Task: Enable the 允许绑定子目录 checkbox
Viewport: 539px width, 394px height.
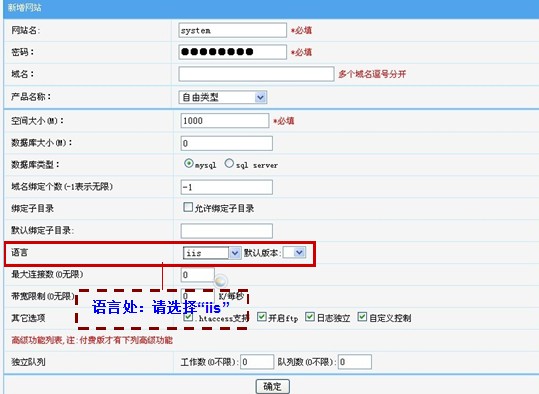Action: pos(188,207)
